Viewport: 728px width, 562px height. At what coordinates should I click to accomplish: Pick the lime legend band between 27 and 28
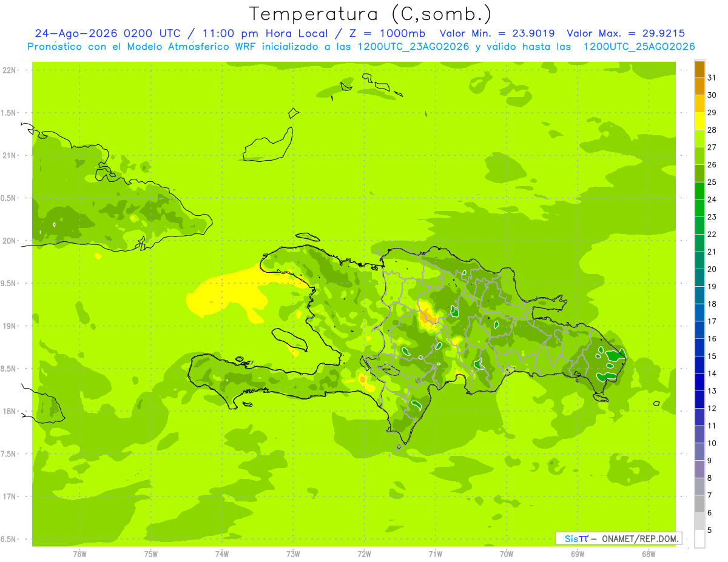pyautogui.click(x=699, y=139)
